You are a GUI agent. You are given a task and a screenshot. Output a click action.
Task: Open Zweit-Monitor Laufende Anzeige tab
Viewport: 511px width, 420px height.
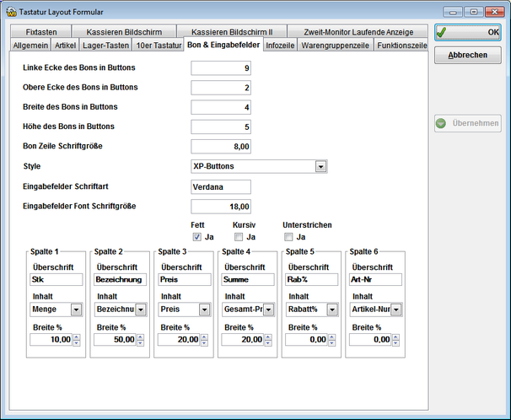358,31
